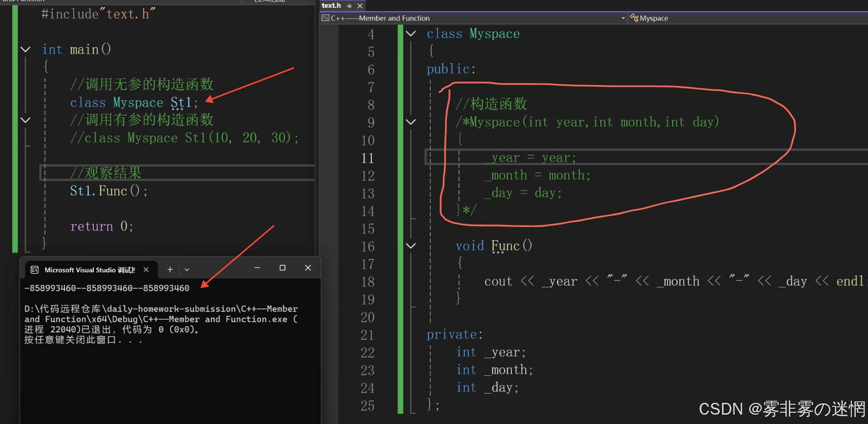Click line number 16 in text.h
The height and width of the screenshot is (424, 868).
pyautogui.click(x=368, y=247)
